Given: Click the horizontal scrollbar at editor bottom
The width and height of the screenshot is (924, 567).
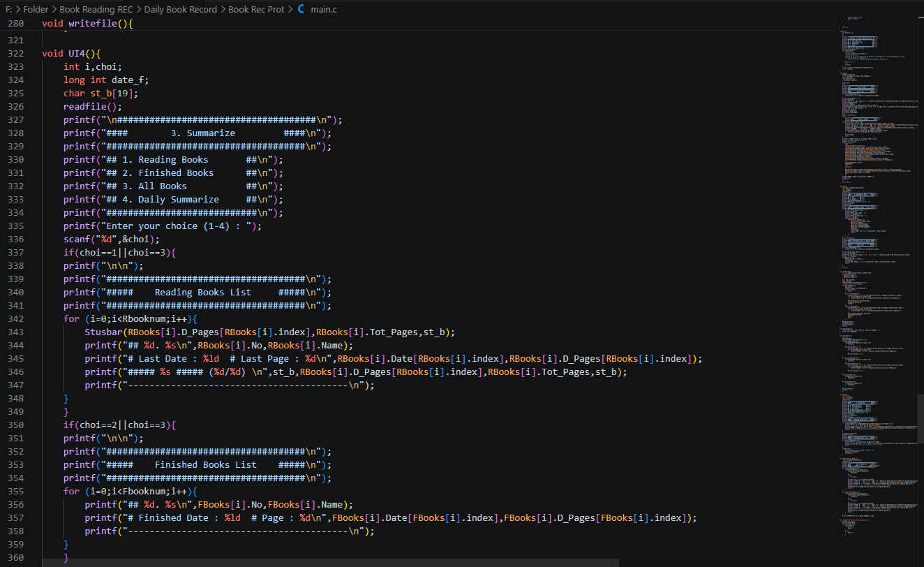Looking at the screenshot, I should point(330,562).
